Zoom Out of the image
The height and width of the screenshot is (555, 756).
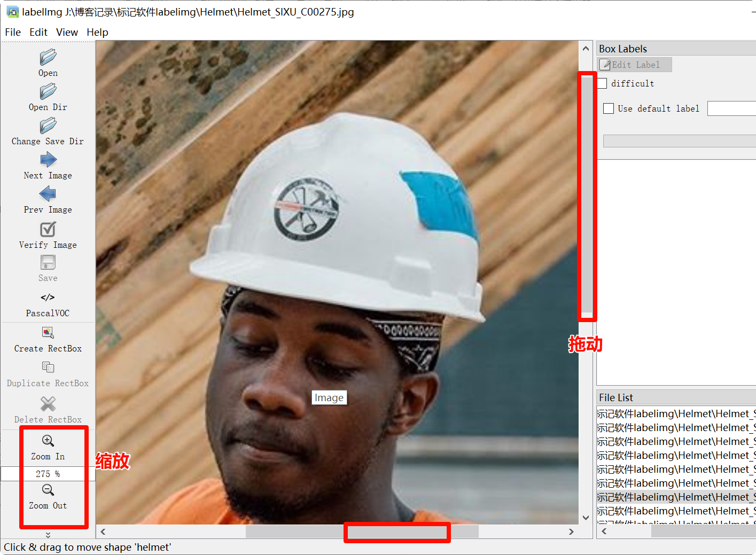48,497
